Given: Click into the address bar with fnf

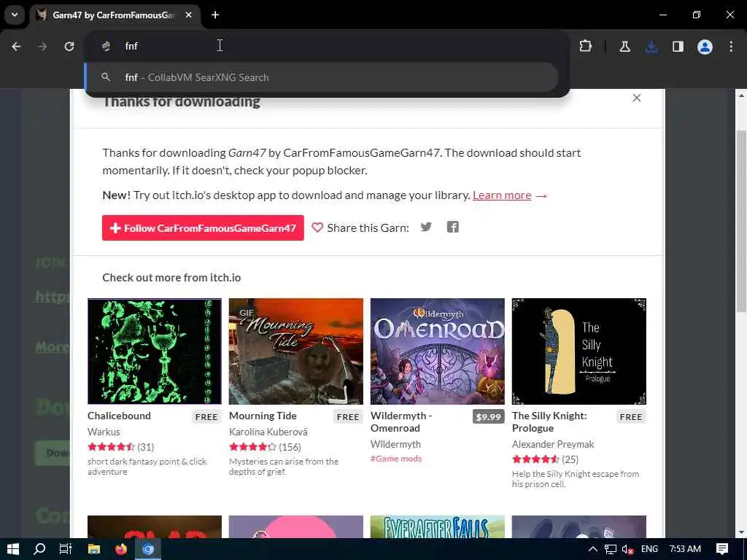Looking at the screenshot, I should (326, 46).
